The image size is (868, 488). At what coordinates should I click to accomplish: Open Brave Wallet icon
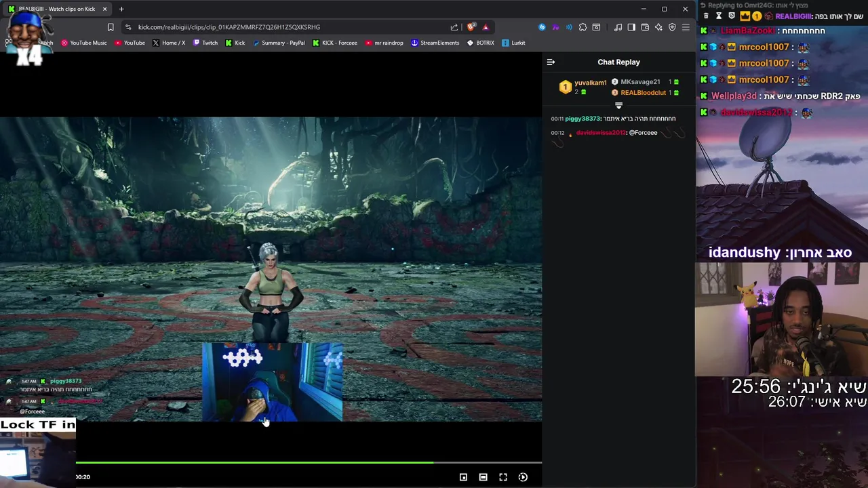[x=645, y=27]
